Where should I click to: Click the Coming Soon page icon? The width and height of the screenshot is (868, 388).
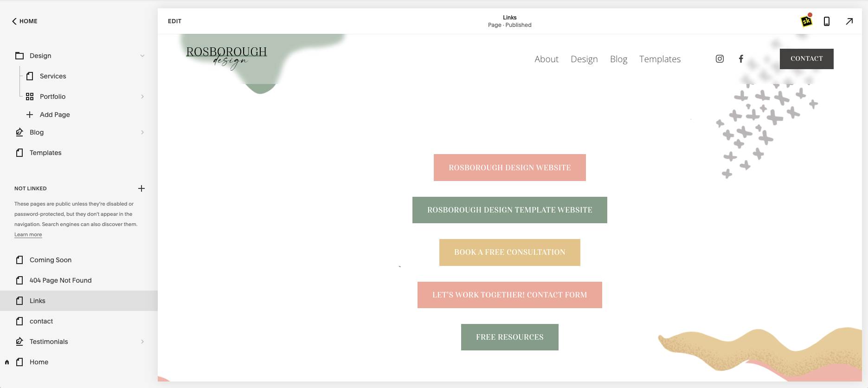coord(19,260)
